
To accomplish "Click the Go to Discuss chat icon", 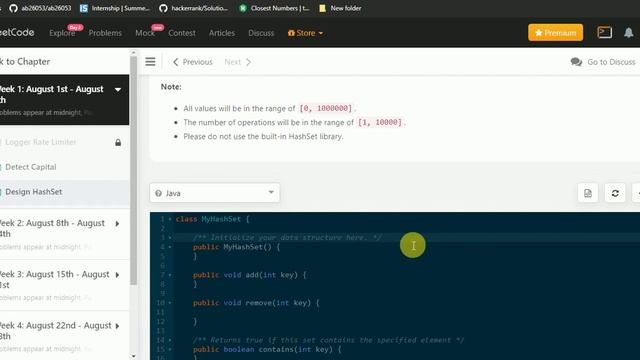I will click(x=576, y=62).
